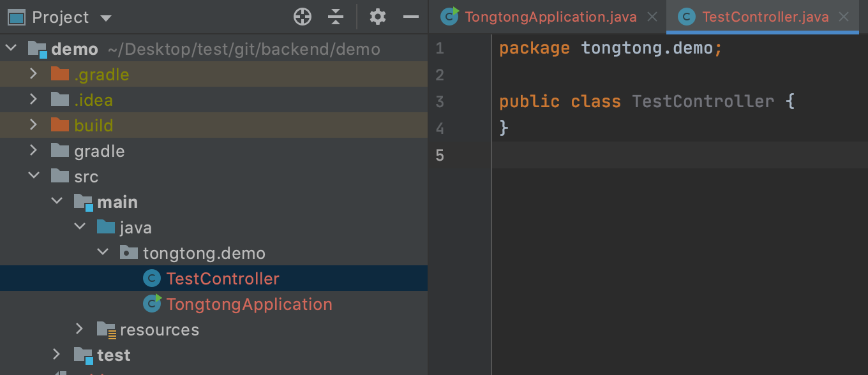Image resolution: width=868 pixels, height=375 pixels.
Task: Click the blue java source root icon
Action: 106,227
